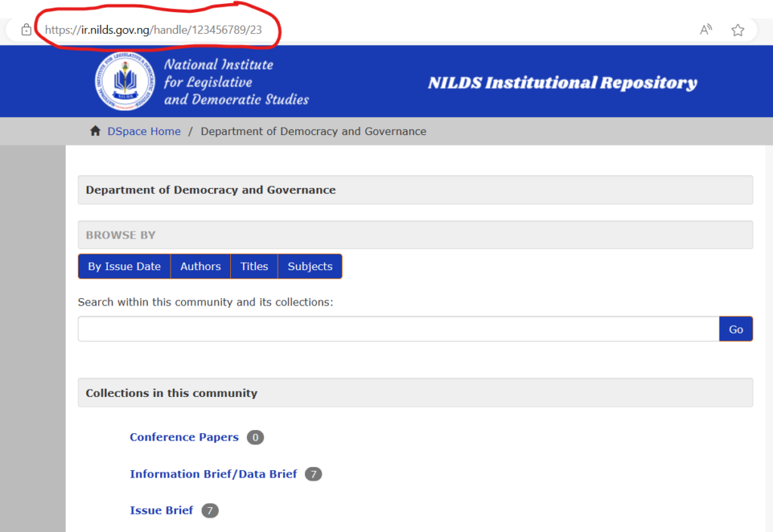Click the 7 badge next to Information Brief/Data Brief

click(x=313, y=474)
